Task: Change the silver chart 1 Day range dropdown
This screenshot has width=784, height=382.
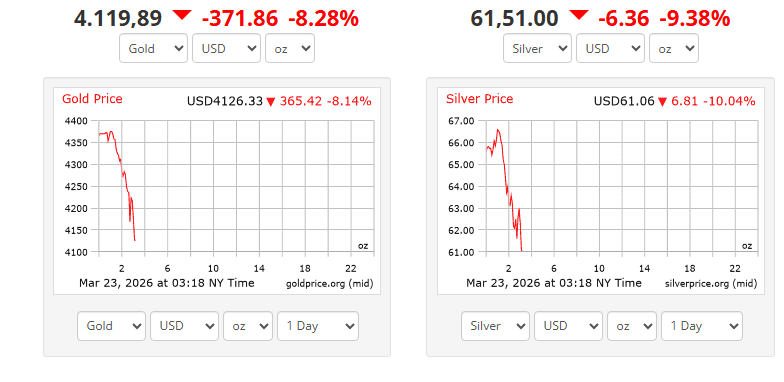Action: point(702,326)
